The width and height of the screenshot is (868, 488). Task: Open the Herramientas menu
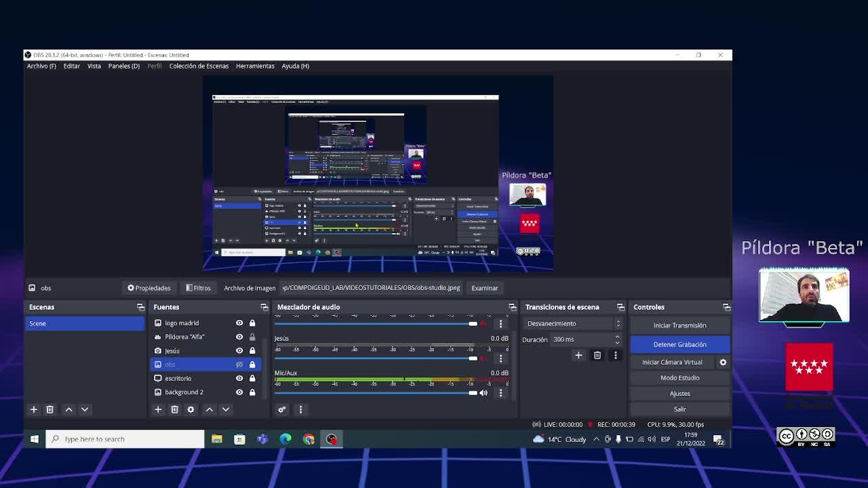pos(255,66)
